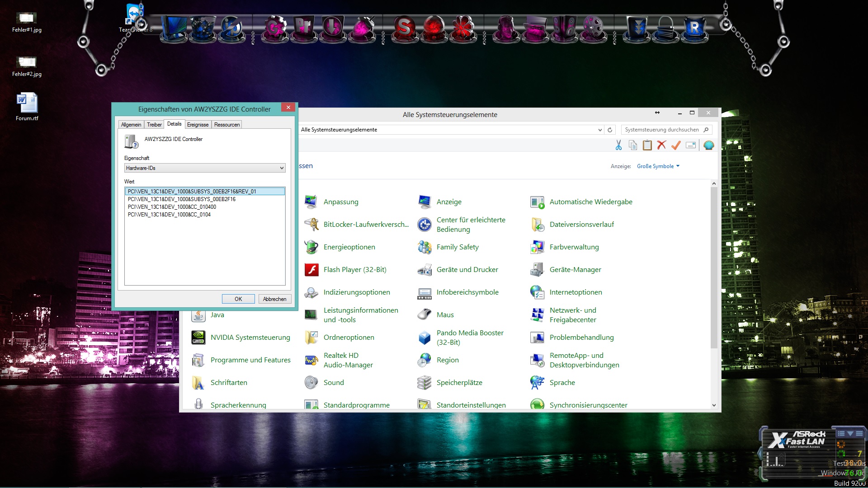Open the Geräte-Manager control panel item
Viewport: 868px width, 488px height.
point(575,270)
